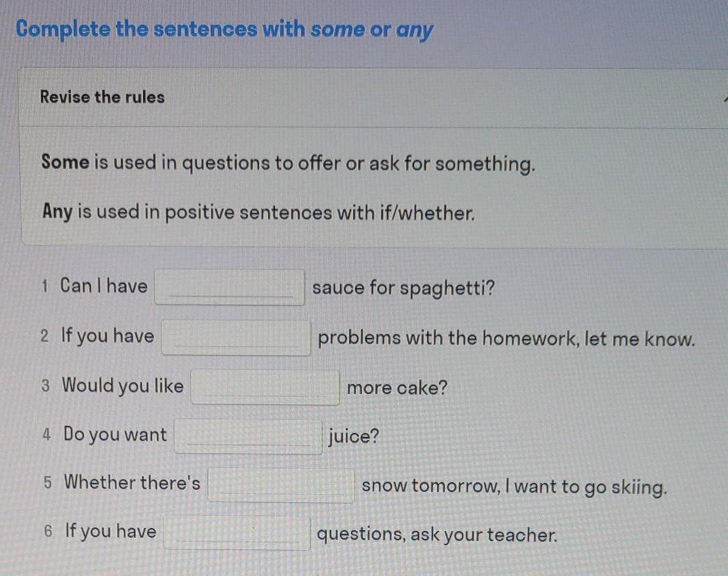The image size is (728, 576).
Task: Click the chevron arrow beside Revise the rules
Action: click(x=724, y=98)
